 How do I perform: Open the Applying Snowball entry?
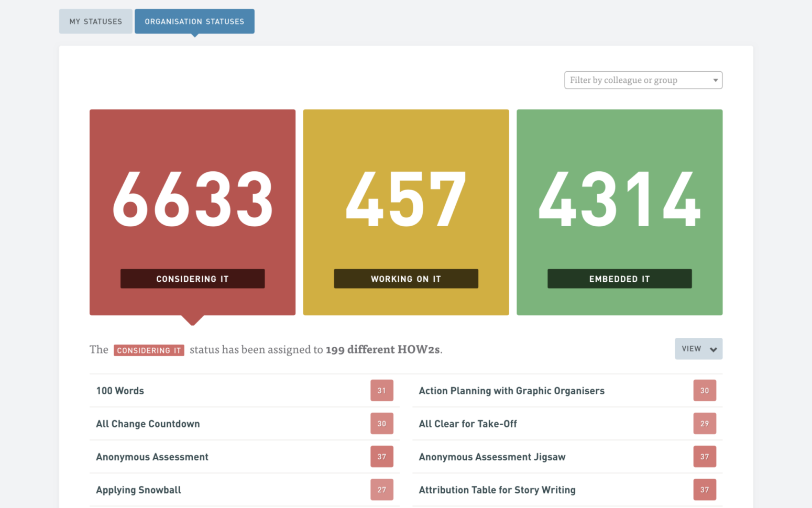click(138, 490)
